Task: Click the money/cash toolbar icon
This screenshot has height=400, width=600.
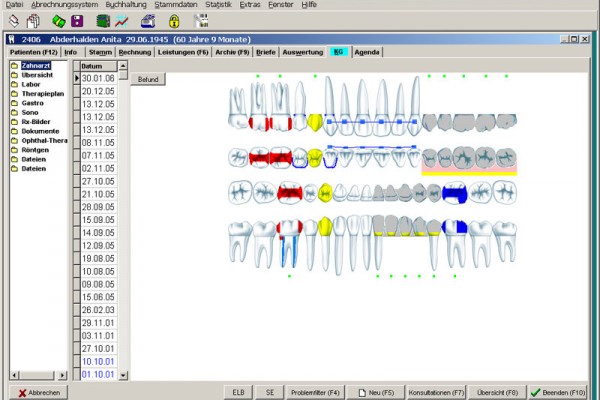Action: tap(57, 20)
